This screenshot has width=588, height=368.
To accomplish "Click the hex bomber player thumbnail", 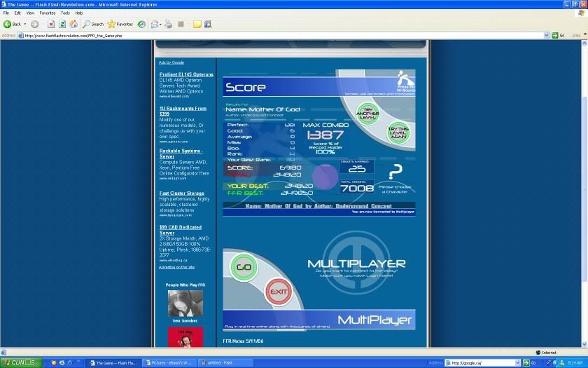I will click(185, 304).
